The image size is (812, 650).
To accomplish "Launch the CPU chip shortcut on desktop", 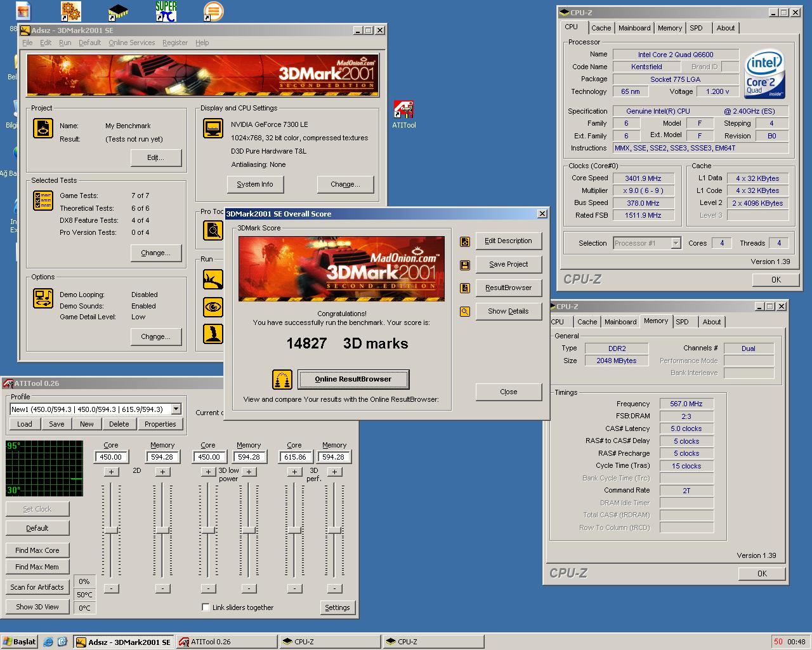I will pos(117,11).
